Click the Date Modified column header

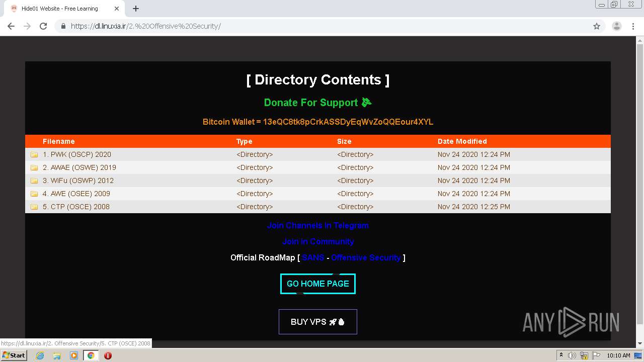[462, 141]
